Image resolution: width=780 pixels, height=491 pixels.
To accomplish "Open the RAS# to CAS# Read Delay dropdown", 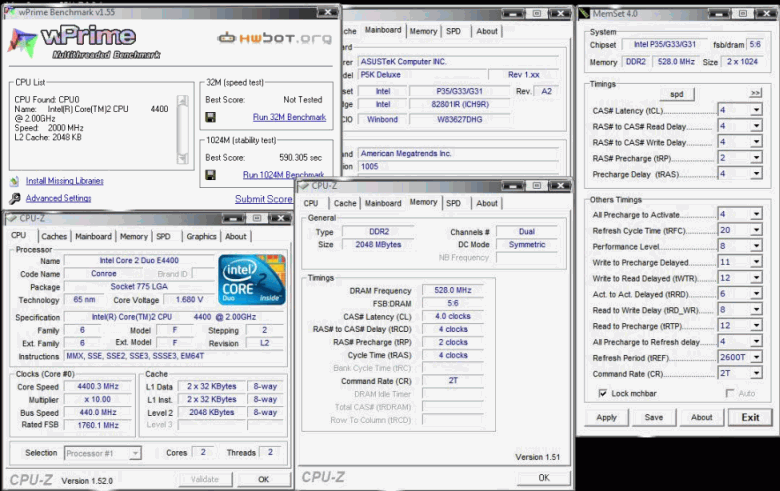I will coord(756,126).
